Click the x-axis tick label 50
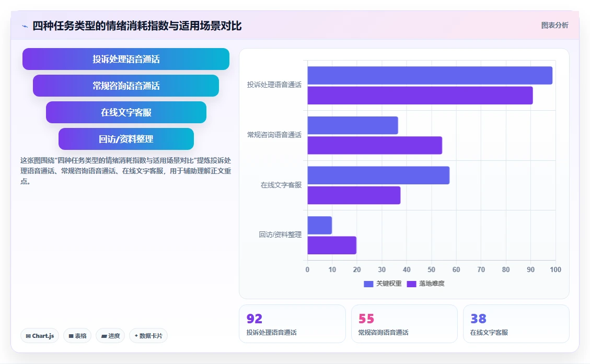This screenshot has width=590, height=364. pos(431,269)
